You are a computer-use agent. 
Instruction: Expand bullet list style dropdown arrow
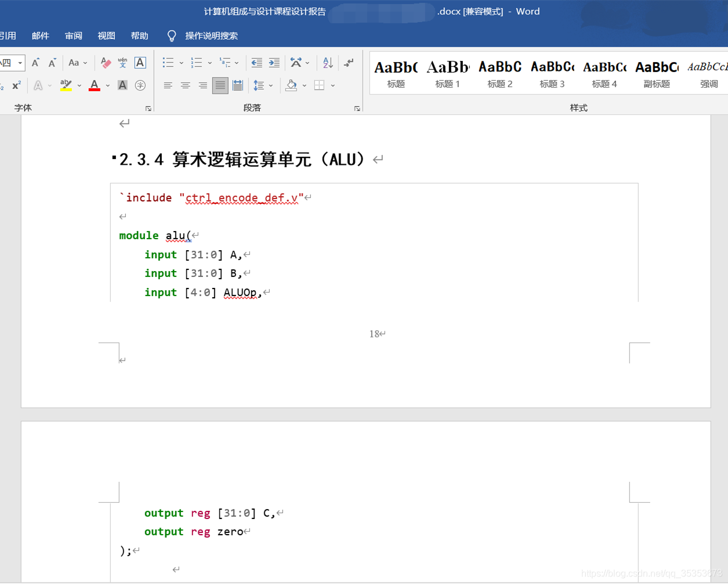181,63
